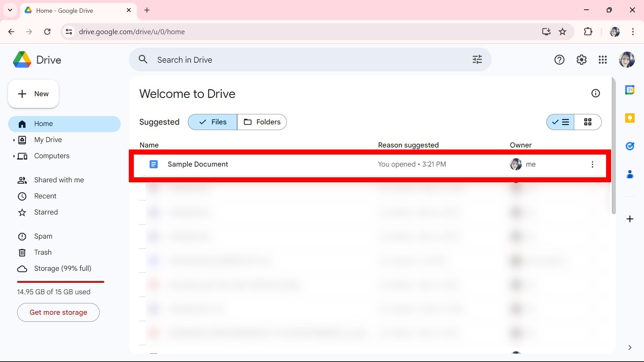Open Spam folder

click(x=43, y=236)
